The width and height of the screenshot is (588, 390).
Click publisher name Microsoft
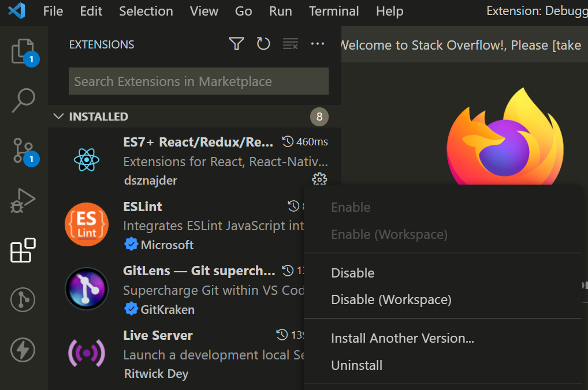168,245
